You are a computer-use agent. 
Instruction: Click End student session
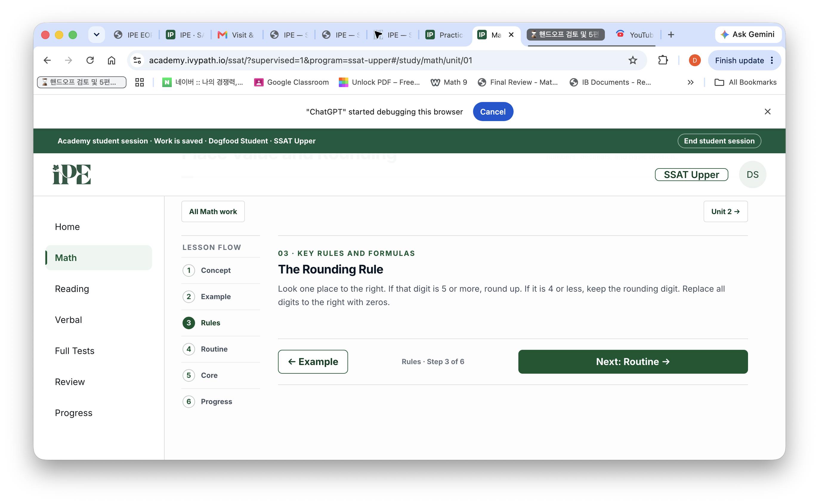point(719,141)
